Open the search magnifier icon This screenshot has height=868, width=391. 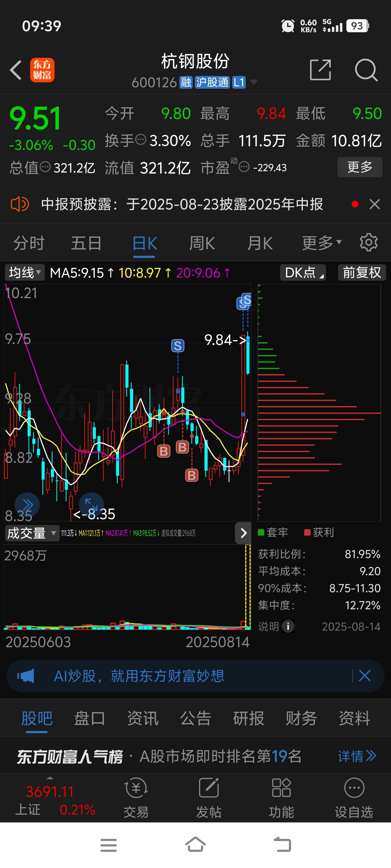[366, 70]
